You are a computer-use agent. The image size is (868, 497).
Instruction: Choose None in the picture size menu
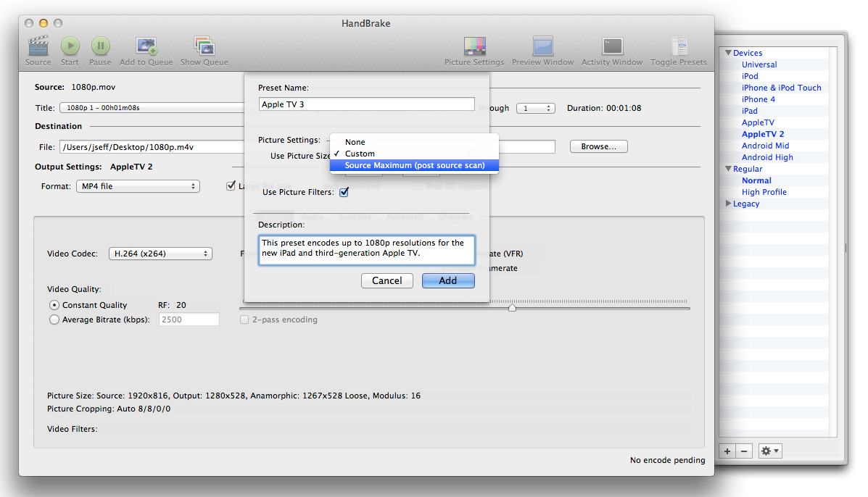[414, 142]
